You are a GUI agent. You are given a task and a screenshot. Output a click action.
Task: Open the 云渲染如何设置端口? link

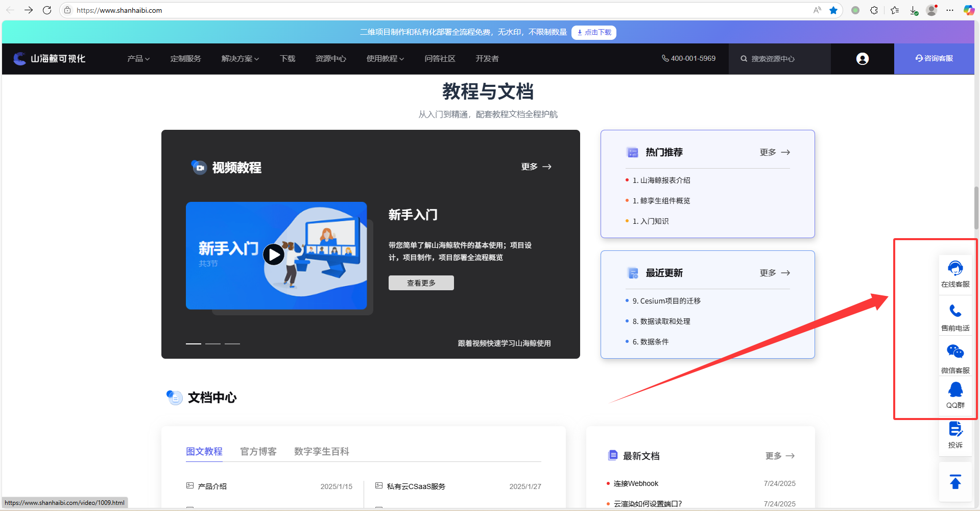click(648, 504)
